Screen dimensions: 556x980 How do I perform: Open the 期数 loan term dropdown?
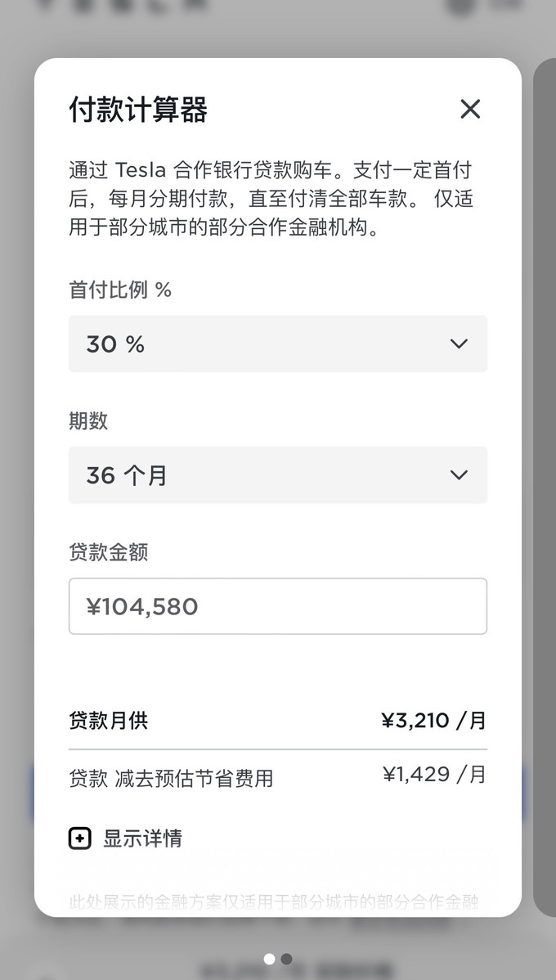(278, 475)
